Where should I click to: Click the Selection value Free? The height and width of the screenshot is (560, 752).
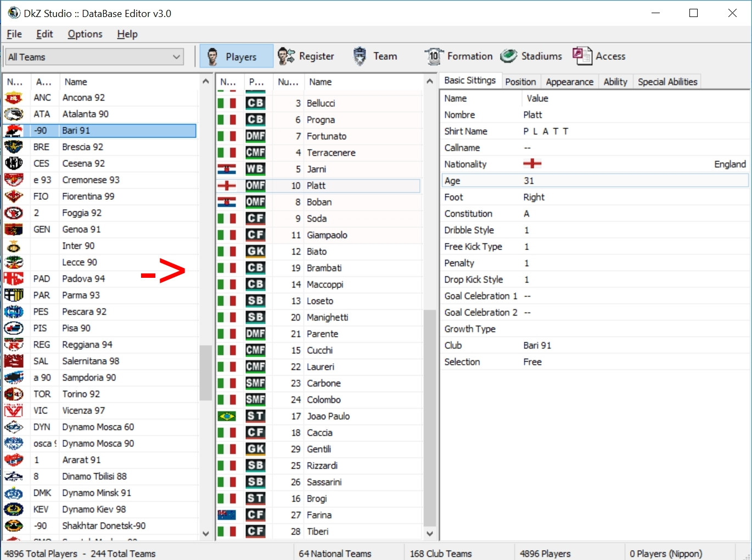[532, 362]
